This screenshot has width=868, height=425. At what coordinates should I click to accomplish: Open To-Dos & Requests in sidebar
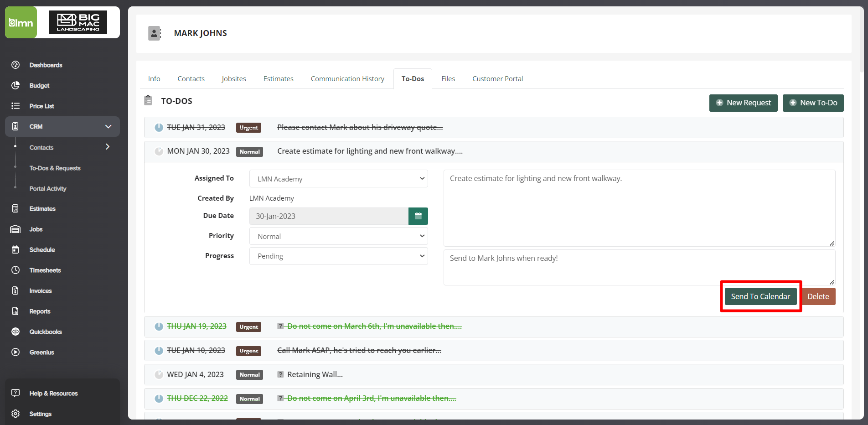pyautogui.click(x=55, y=168)
